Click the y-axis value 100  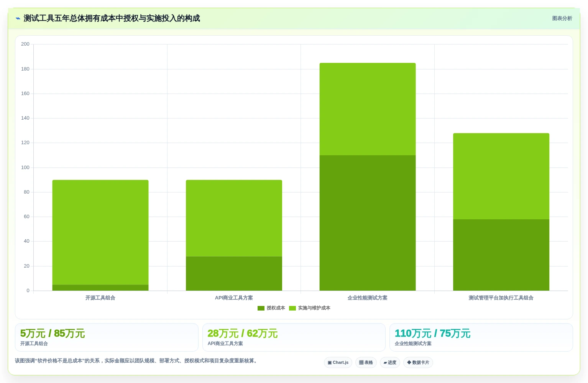click(25, 168)
